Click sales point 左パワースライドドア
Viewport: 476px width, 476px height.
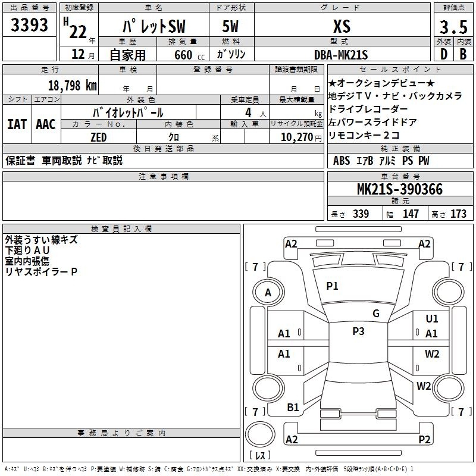click(372, 122)
